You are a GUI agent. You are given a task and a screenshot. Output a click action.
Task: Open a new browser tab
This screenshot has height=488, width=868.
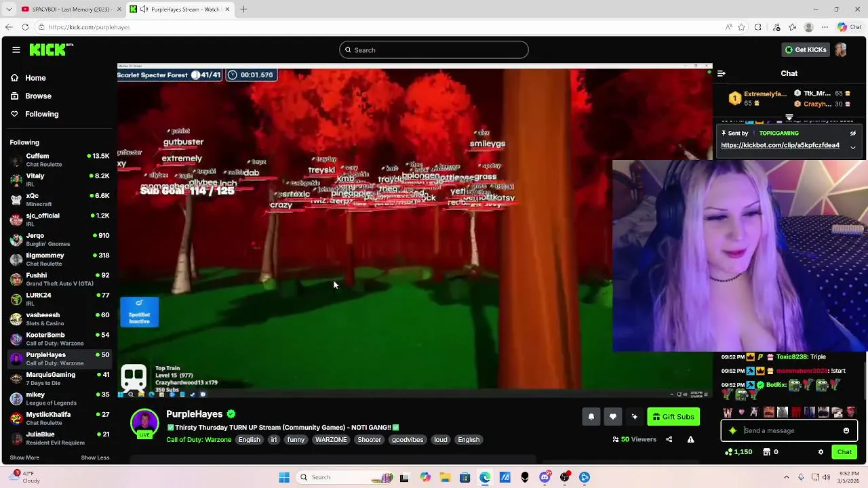243,9
